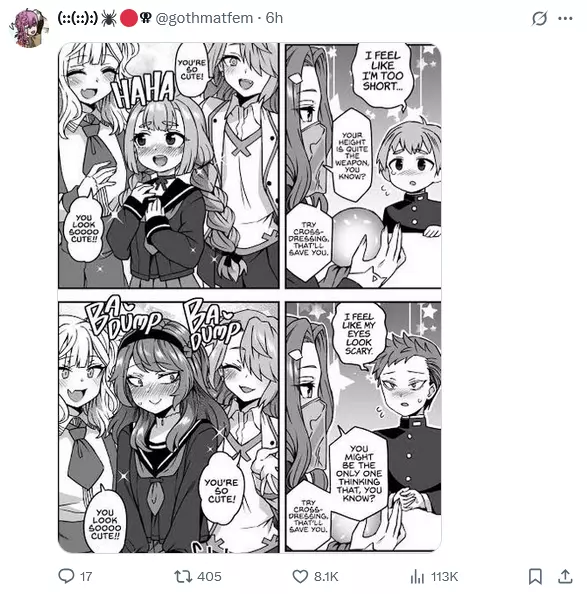Click the Grok slashed-circle icon
Screen dimensions: 587x594
(539, 18)
